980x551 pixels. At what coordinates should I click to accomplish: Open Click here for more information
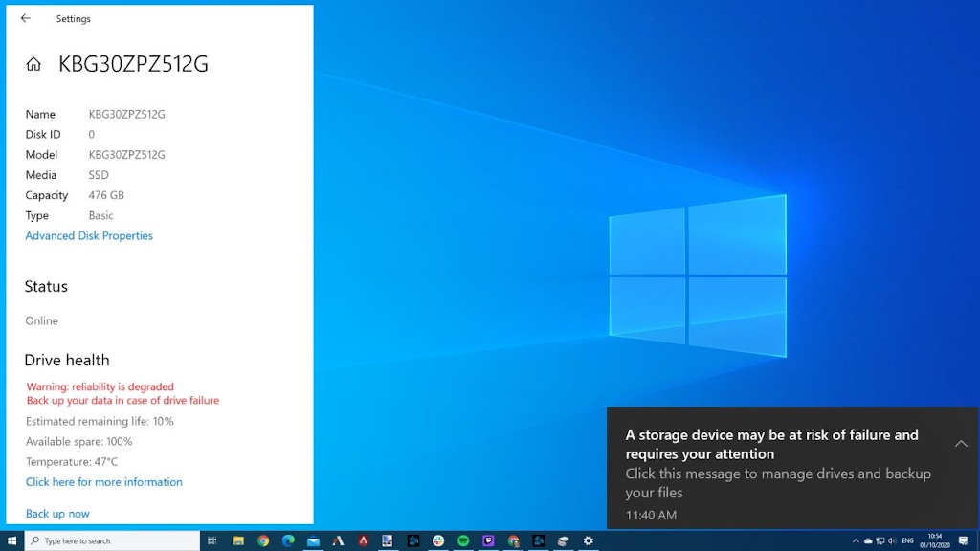[x=103, y=481]
